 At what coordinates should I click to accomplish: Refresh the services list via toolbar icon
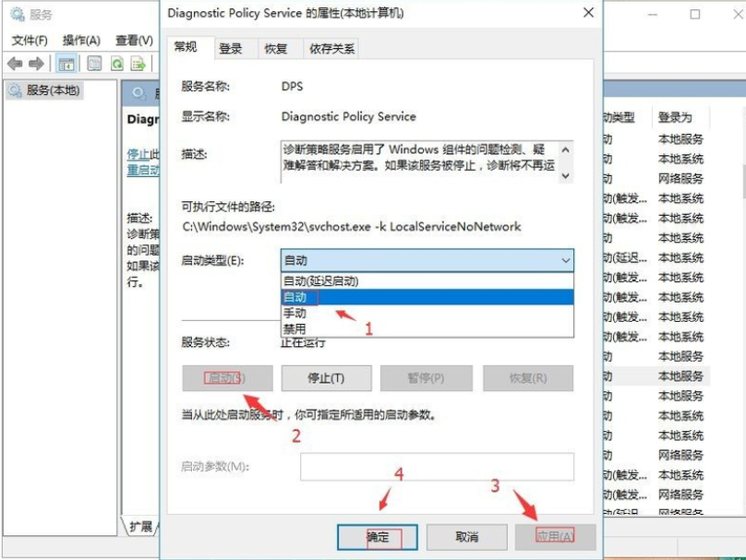coord(116,64)
